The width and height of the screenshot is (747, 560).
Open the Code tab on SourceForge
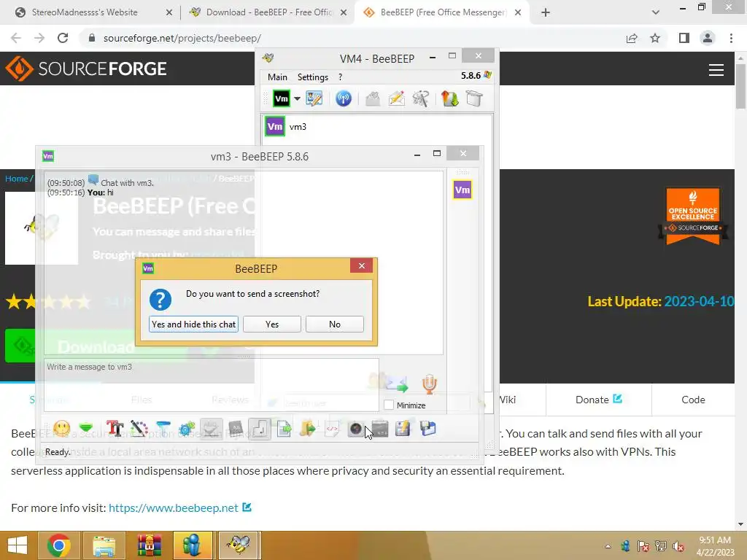point(693,400)
